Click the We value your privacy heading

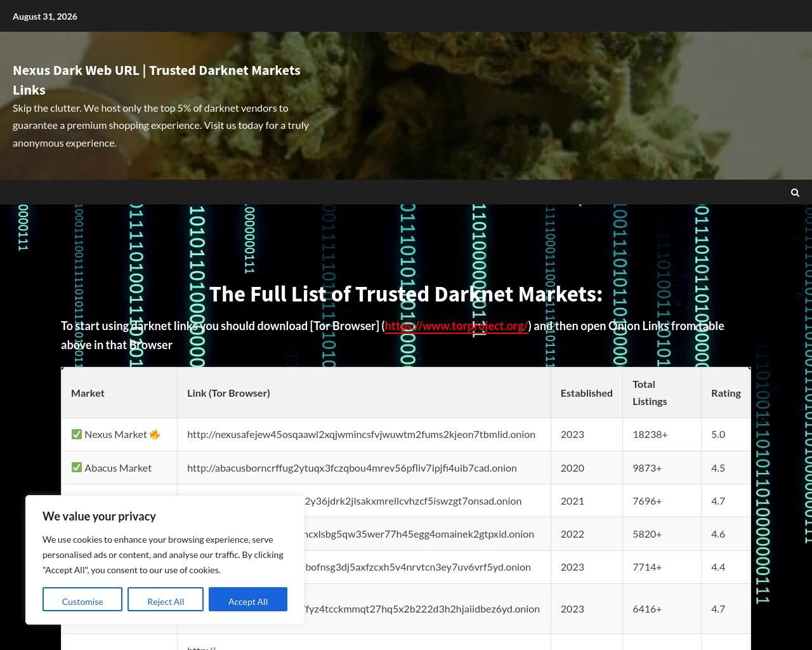coord(99,516)
